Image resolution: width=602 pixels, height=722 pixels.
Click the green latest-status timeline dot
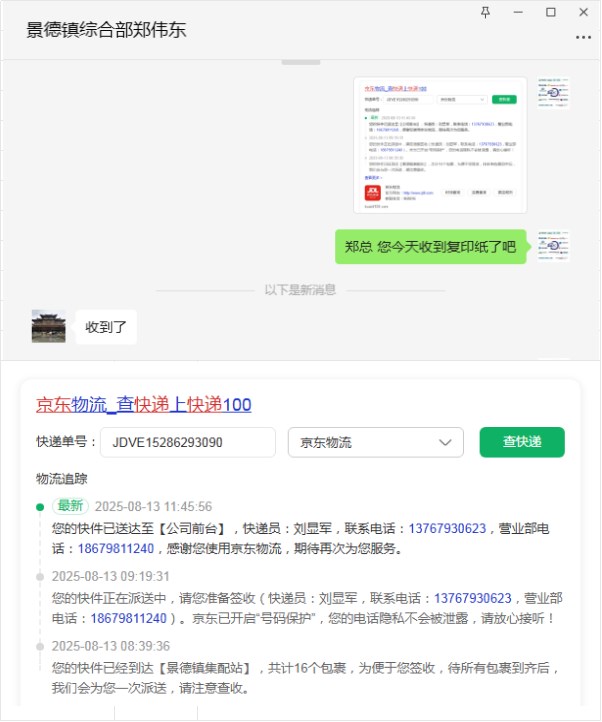pos(40,507)
